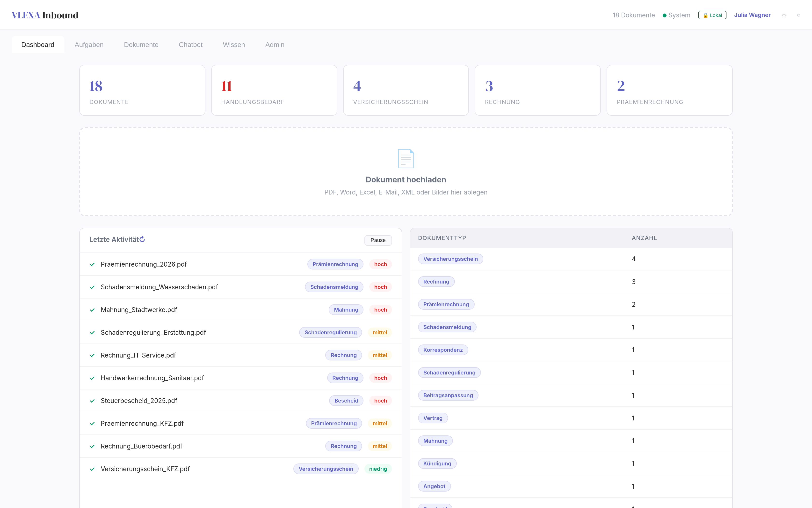Click the Julia Wagner user link
Screen dimensions: 812x508
(x=752, y=15)
